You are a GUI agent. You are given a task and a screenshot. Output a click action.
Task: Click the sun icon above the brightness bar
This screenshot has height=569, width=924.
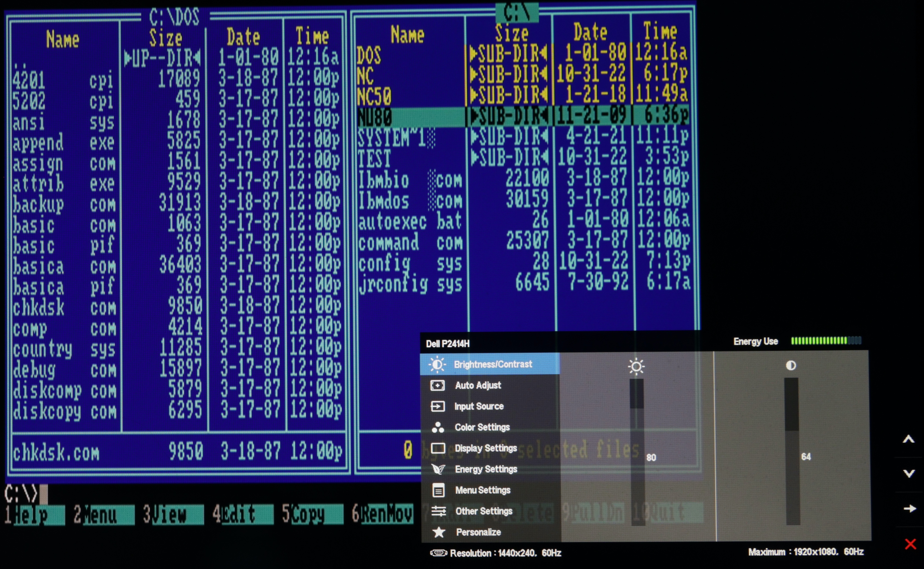pos(636,366)
